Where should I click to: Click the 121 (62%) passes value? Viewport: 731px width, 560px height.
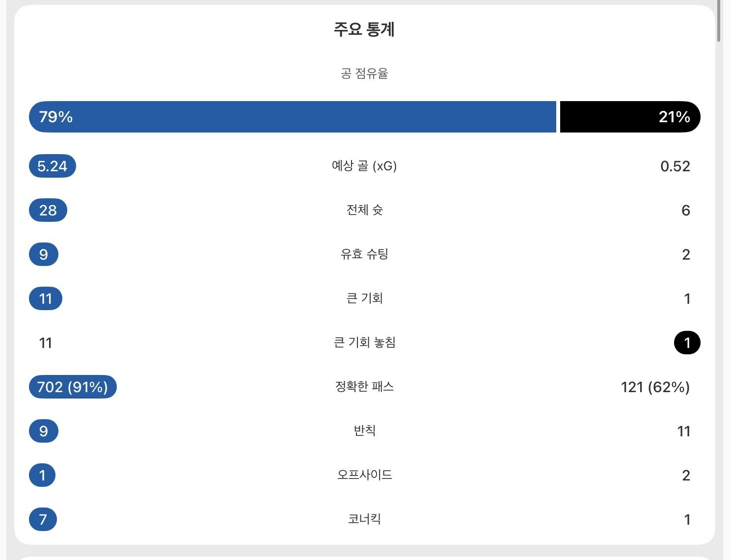tap(655, 387)
